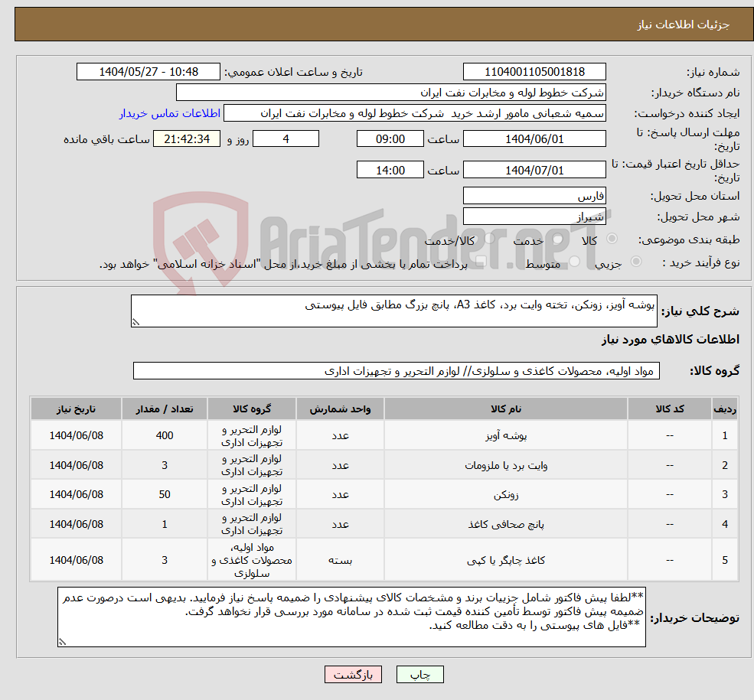Click the delivery city field شیراز
This screenshot has width=754, height=700.
tap(534, 217)
